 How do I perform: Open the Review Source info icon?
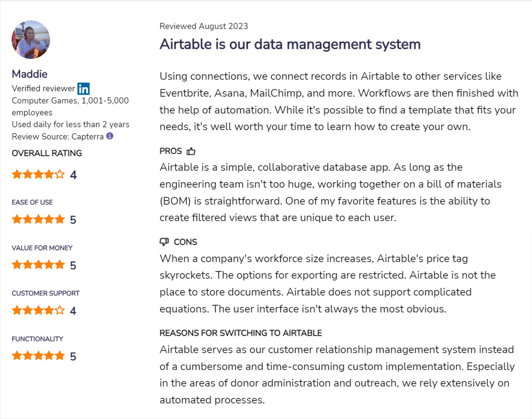[x=110, y=136]
